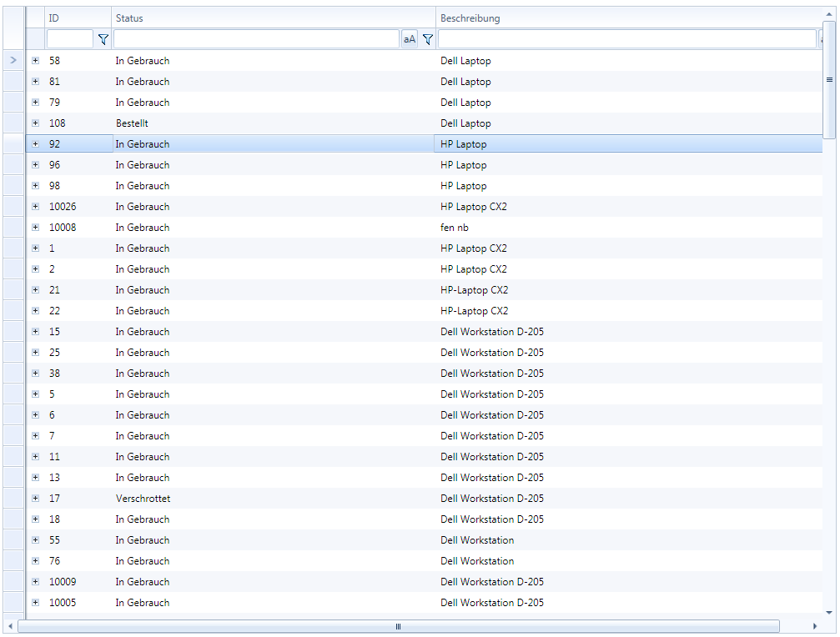Click In Gebrauch status for ID 13

pyautogui.click(x=274, y=478)
